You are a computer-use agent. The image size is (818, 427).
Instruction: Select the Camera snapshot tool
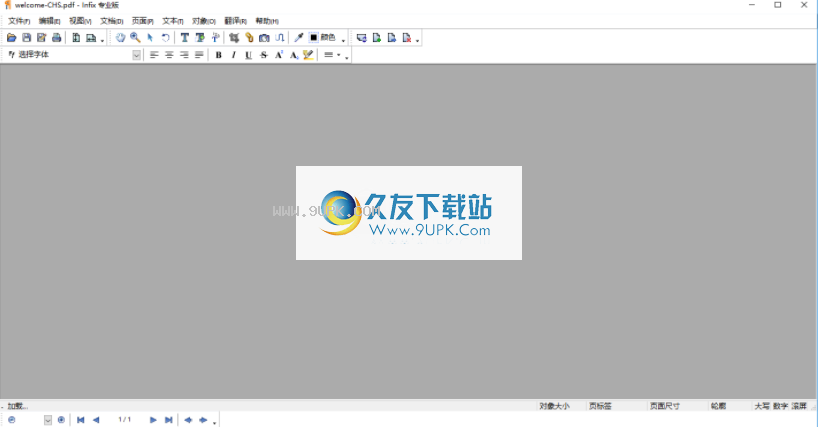pyautogui.click(x=264, y=38)
